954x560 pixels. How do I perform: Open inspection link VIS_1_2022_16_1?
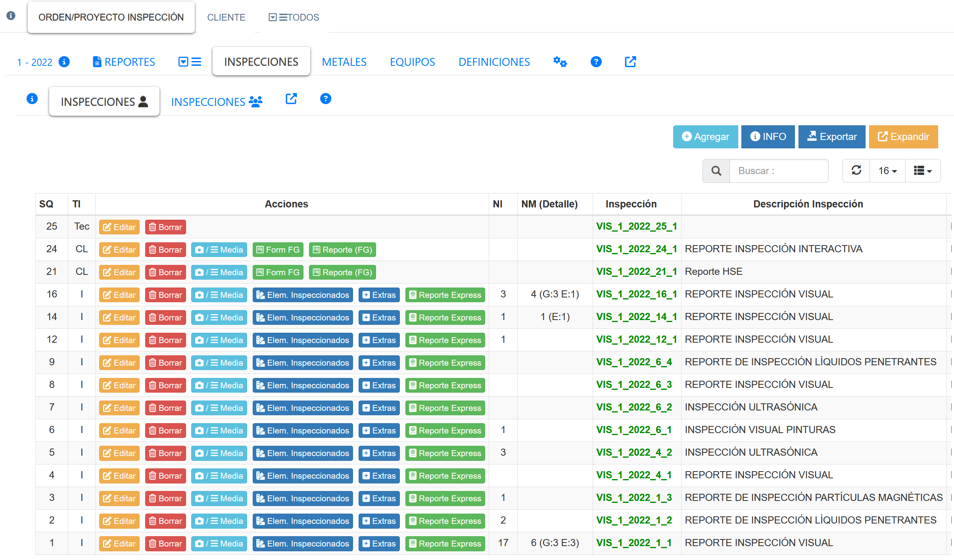pyautogui.click(x=636, y=294)
